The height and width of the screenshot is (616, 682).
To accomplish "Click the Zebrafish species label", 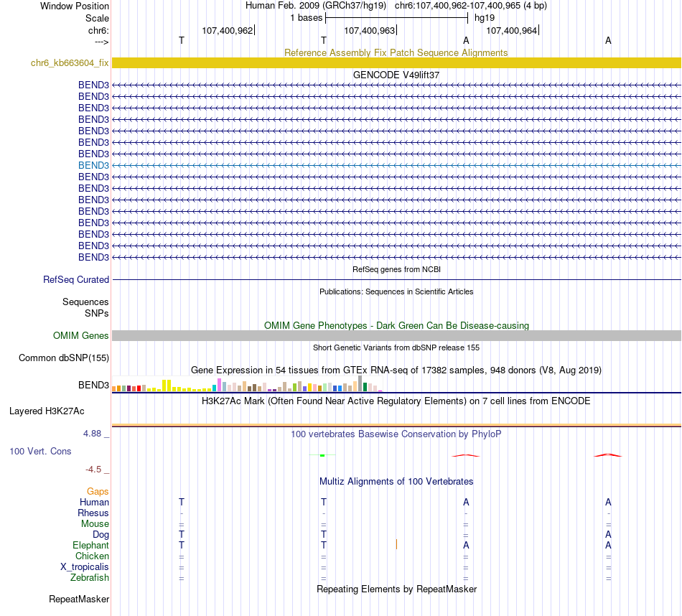I will pyautogui.click(x=90, y=577).
